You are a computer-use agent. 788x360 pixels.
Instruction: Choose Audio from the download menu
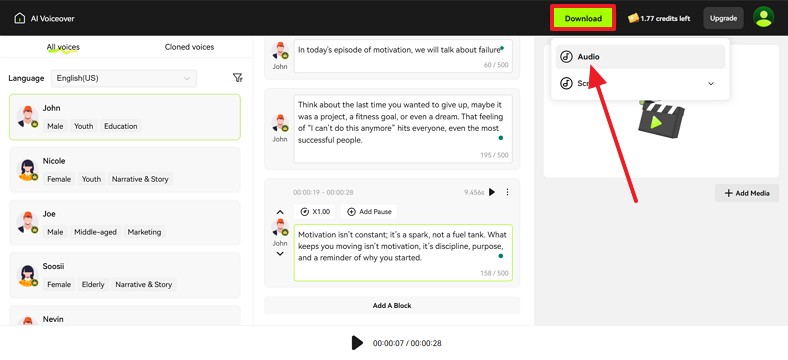coord(640,57)
